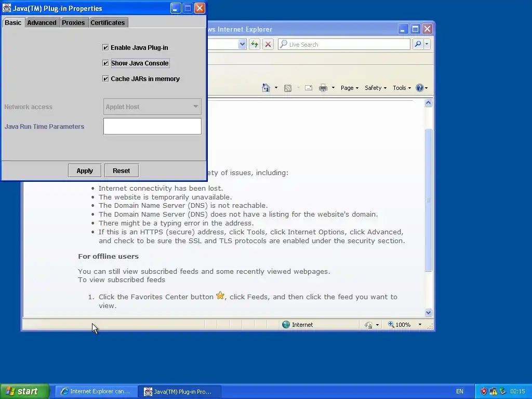Open the Advanced tab
The width and height of the screenshot is (532, 399).
42,23
